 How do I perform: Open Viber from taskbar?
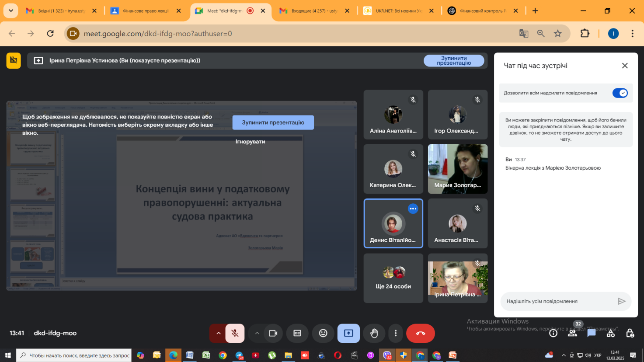tap(387, 355)
